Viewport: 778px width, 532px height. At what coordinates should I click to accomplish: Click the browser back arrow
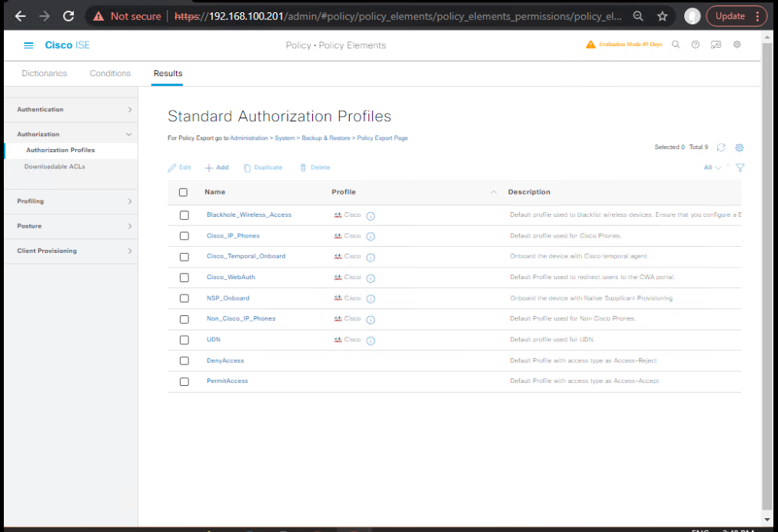click(20, 16)
